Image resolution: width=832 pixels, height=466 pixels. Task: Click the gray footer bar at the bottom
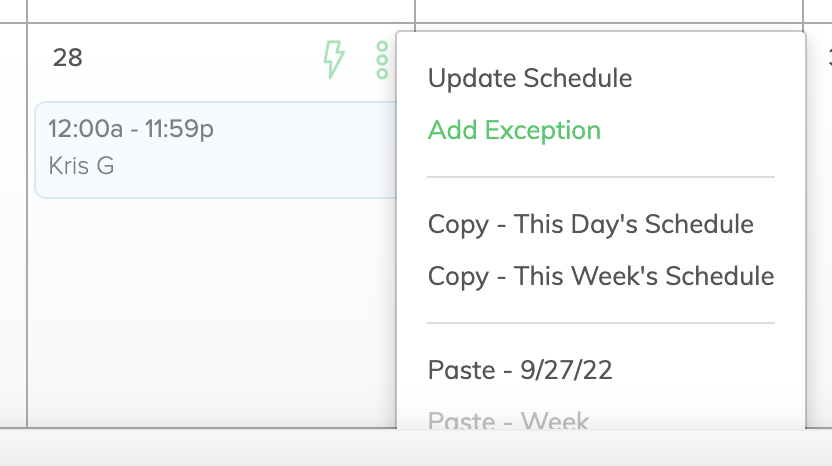tap(416, 448)
